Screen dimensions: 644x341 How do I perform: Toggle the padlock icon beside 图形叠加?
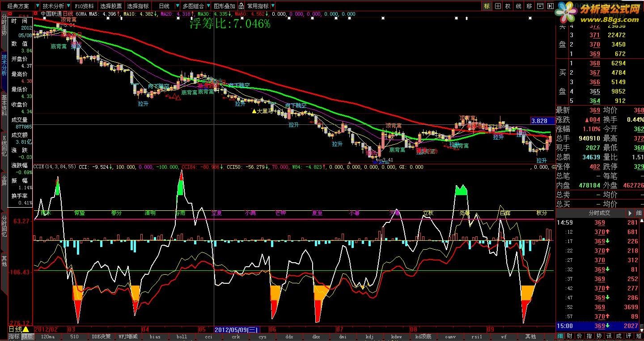(x=241, y=6)
